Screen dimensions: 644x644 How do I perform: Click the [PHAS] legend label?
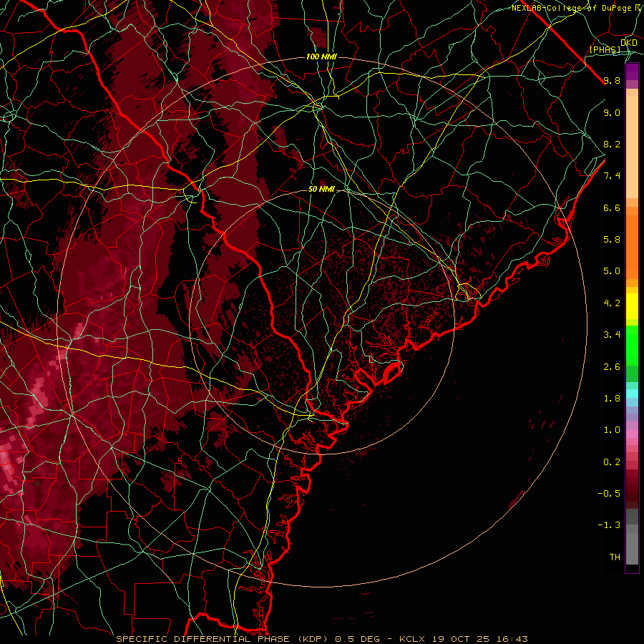click(605, 49)
